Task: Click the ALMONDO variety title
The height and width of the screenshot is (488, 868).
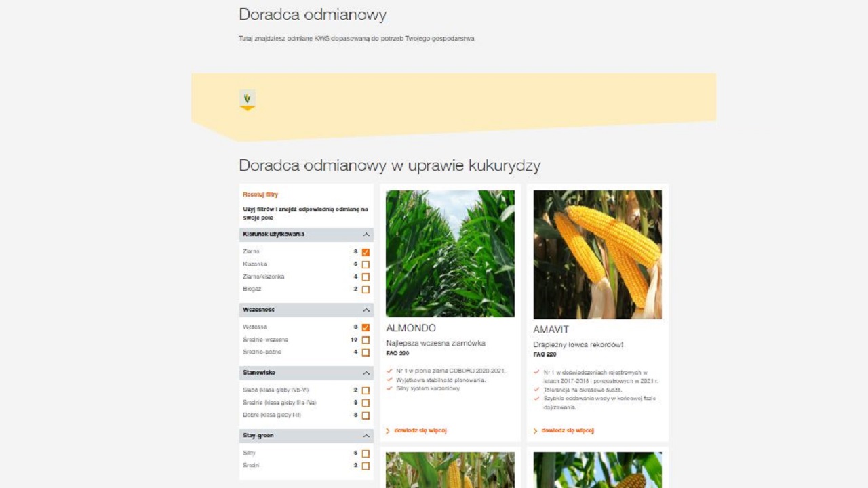Action: tap(411, 328)
